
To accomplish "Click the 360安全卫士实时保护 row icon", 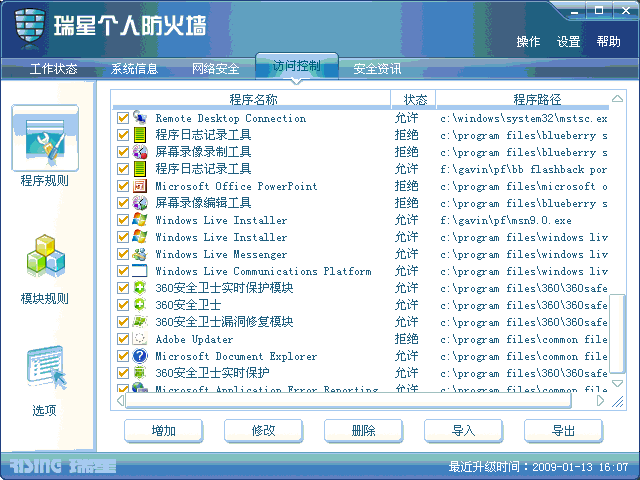I will [140, 373].
